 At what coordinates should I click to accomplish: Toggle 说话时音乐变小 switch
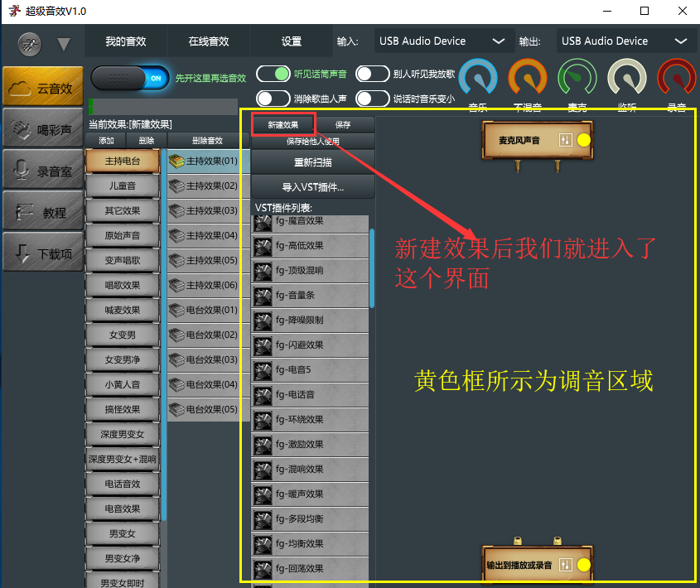pos(372,99)
